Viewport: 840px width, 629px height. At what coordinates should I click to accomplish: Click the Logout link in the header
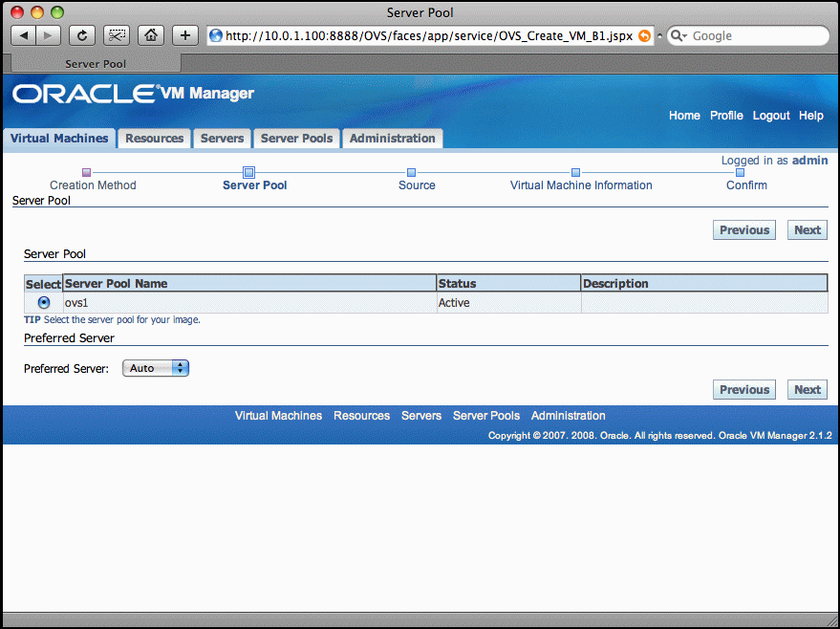coord(770,116)
